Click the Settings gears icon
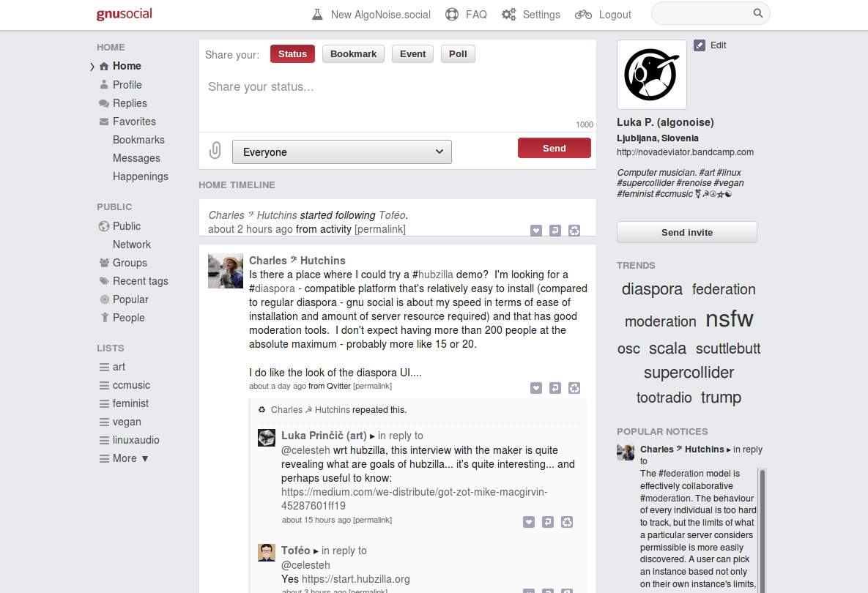 coord(509,15)
